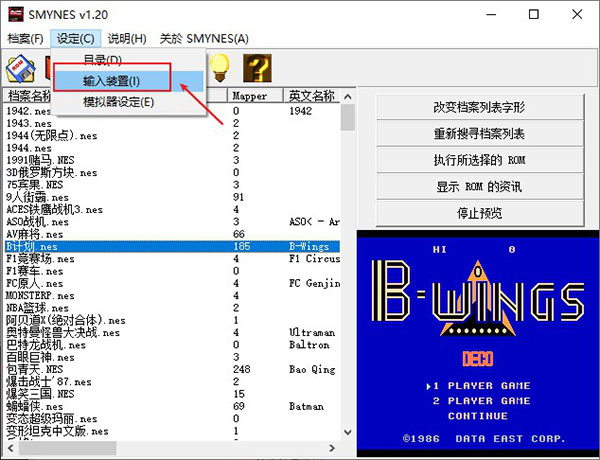Open the 关於 SMYNES(A) menu
The width and height of the screenshot is (600, 460).
204,39
